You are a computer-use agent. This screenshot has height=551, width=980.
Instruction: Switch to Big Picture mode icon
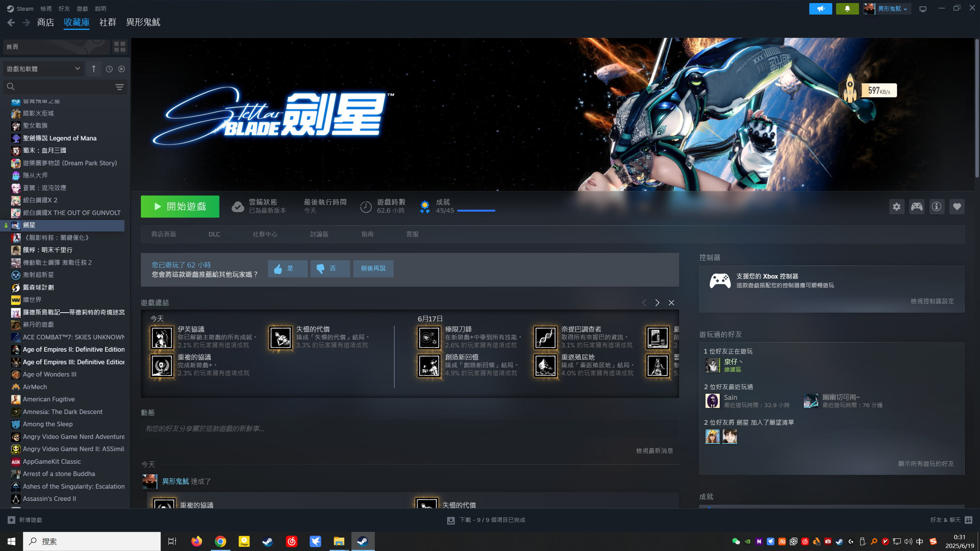(x=923, y=9)
